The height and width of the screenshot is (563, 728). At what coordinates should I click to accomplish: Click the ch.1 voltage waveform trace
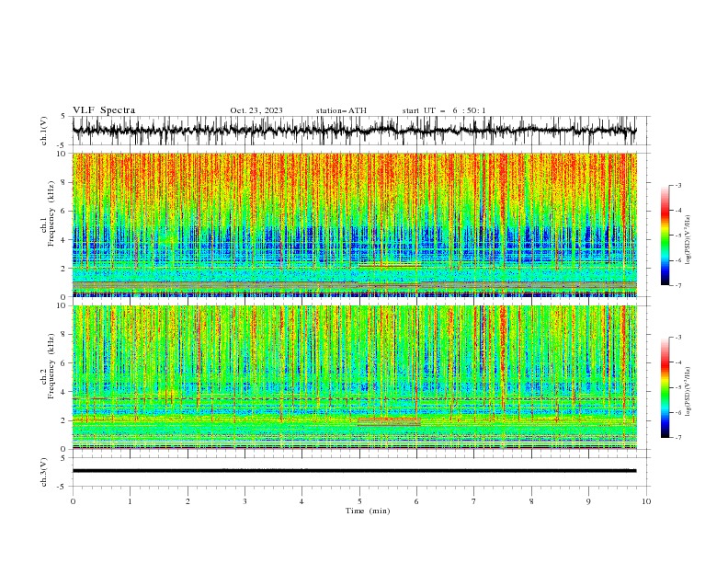[354, 131]
